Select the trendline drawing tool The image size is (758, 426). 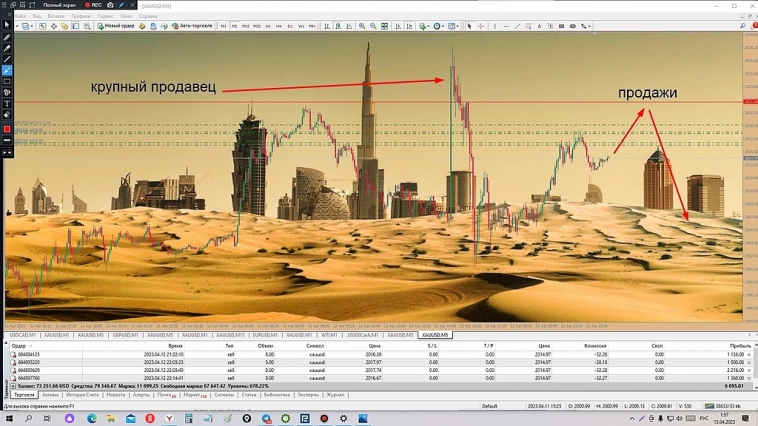tap(517, 26)
